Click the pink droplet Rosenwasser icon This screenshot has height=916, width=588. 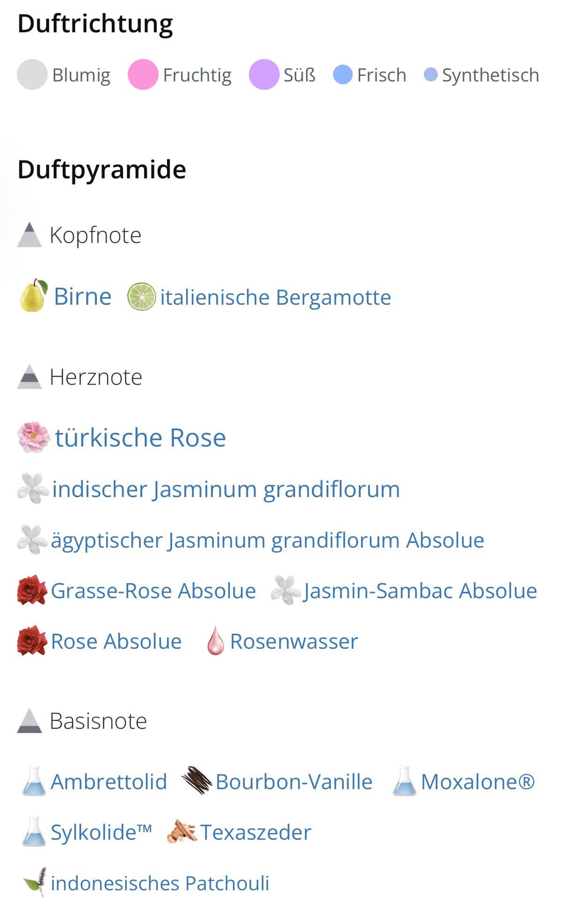(215, 641)
